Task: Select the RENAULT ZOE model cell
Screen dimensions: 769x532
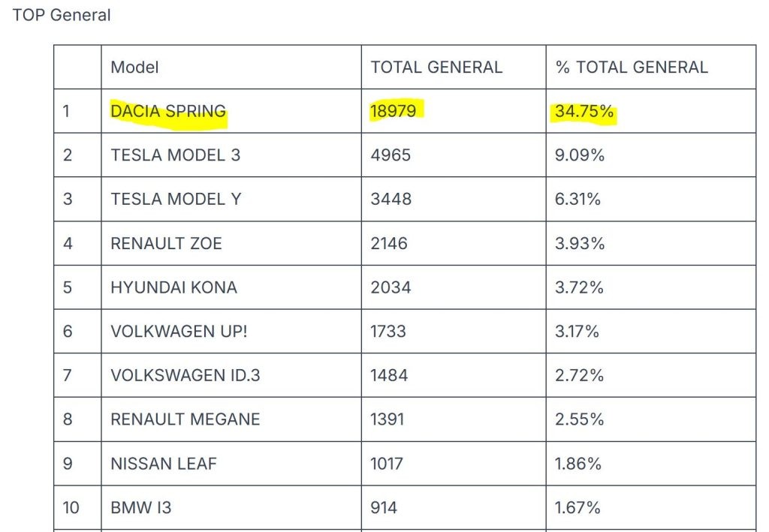Action: tap(166, 243)
